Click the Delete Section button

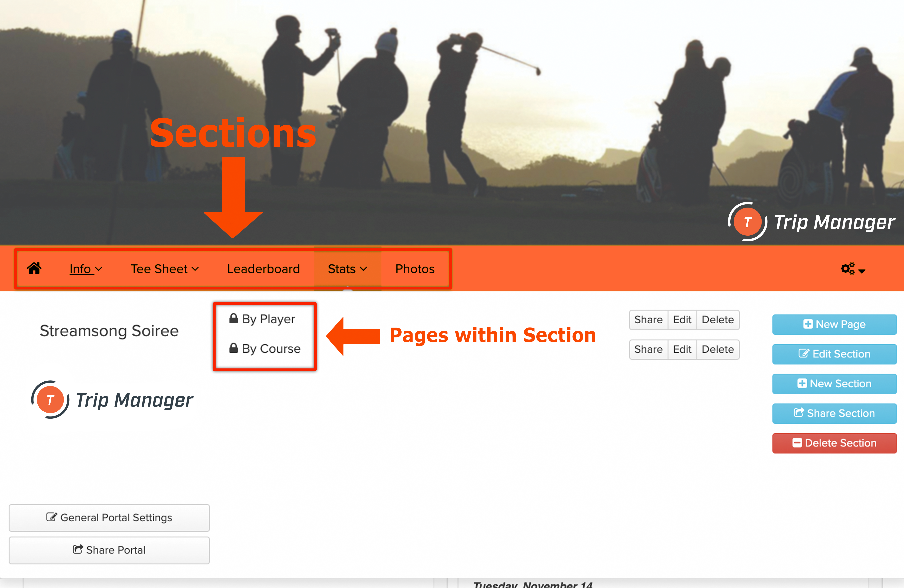click(x=834, y=443)
